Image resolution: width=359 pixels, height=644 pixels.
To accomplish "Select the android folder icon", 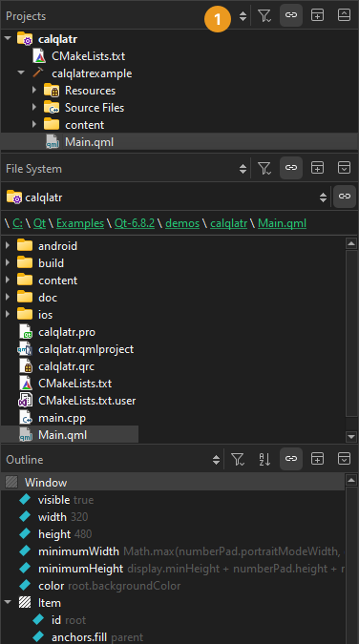I will point(25,245).
